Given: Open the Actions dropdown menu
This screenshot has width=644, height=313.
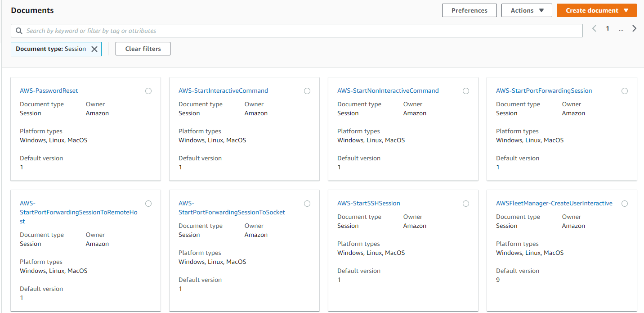Looking at the screenshot, I should [x=527, y=10].
